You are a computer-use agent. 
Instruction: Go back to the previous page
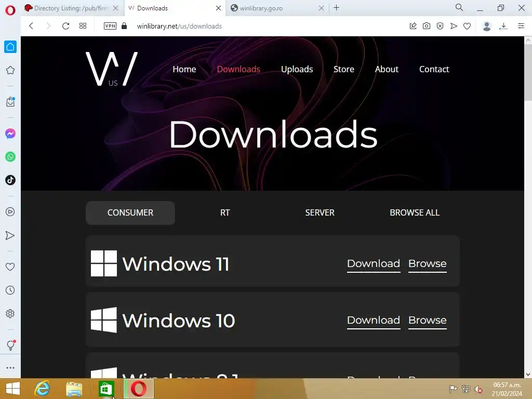click(31, 26)
